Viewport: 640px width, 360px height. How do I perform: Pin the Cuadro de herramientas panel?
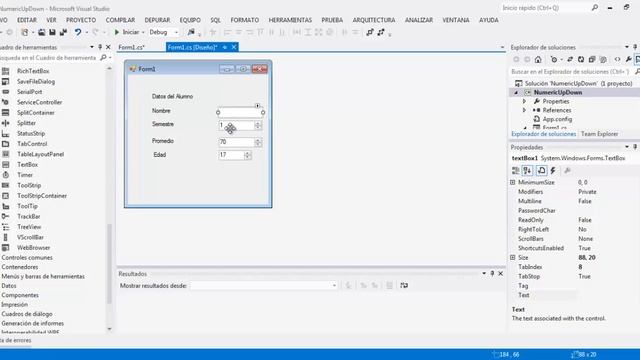click(x=100, y=47)
